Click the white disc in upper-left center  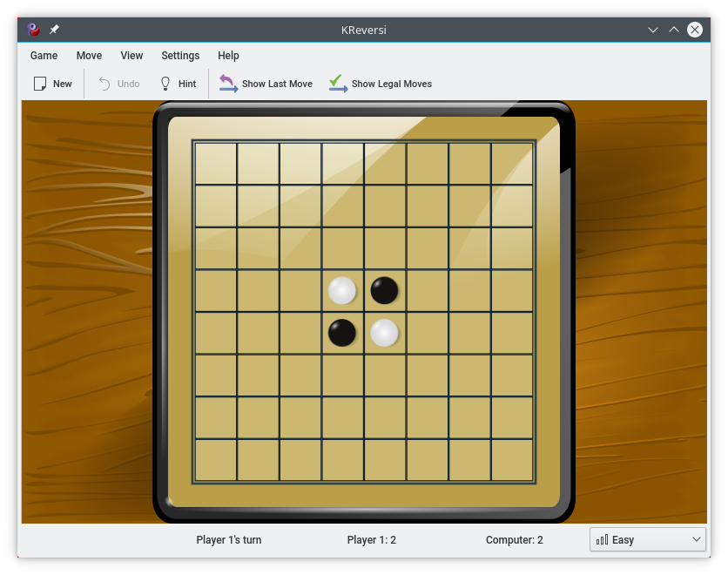342,290
